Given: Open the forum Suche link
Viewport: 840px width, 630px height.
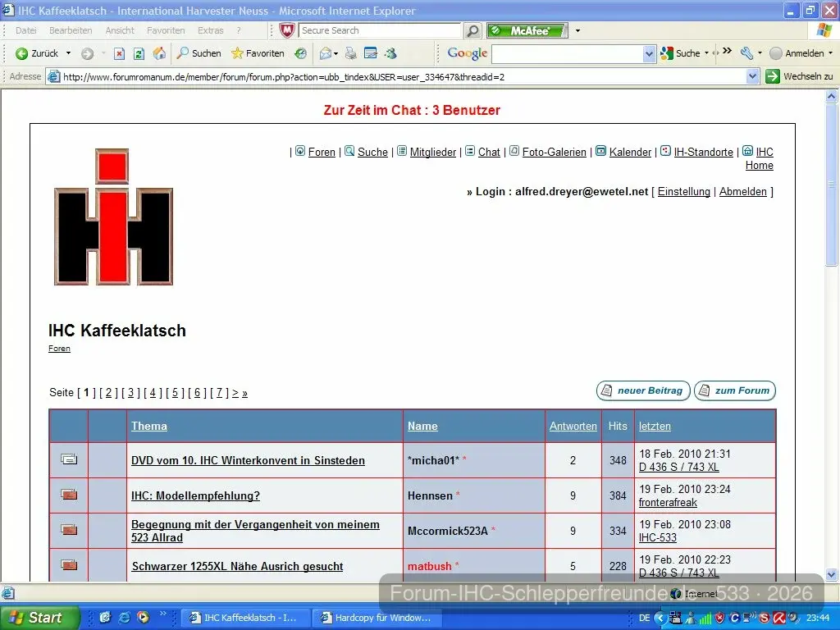Looking at the screenshot, I should pyautogui.click(x=372, y=152).
